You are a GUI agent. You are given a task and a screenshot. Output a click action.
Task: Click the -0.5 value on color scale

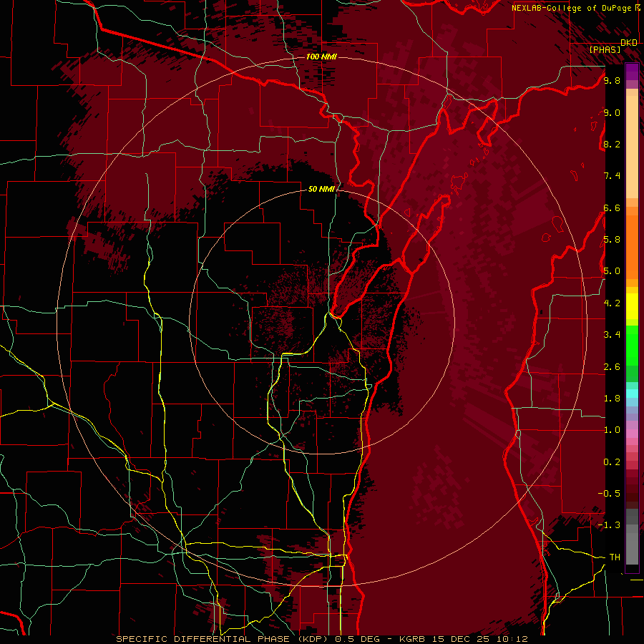609,493
